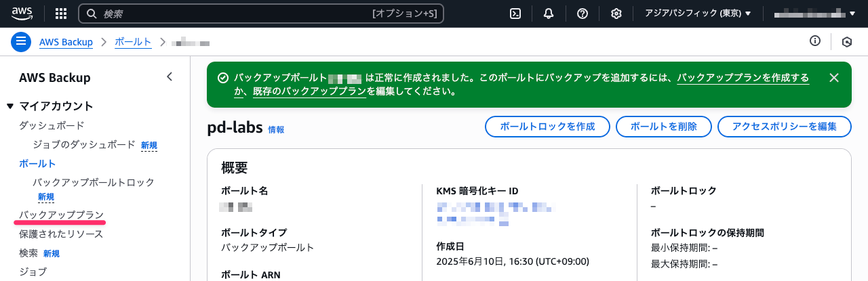Click the アクセスポリシーを編集 button
868x281 pixels.
pos(784,127)
